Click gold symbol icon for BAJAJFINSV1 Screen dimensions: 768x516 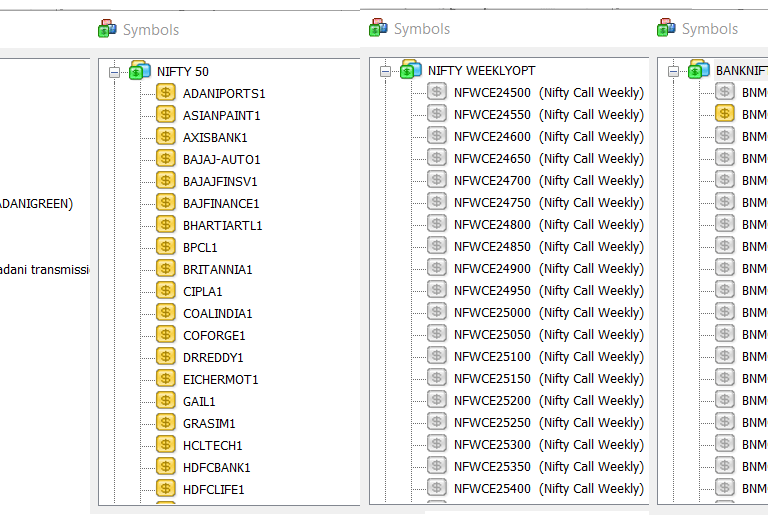[166, 181]
